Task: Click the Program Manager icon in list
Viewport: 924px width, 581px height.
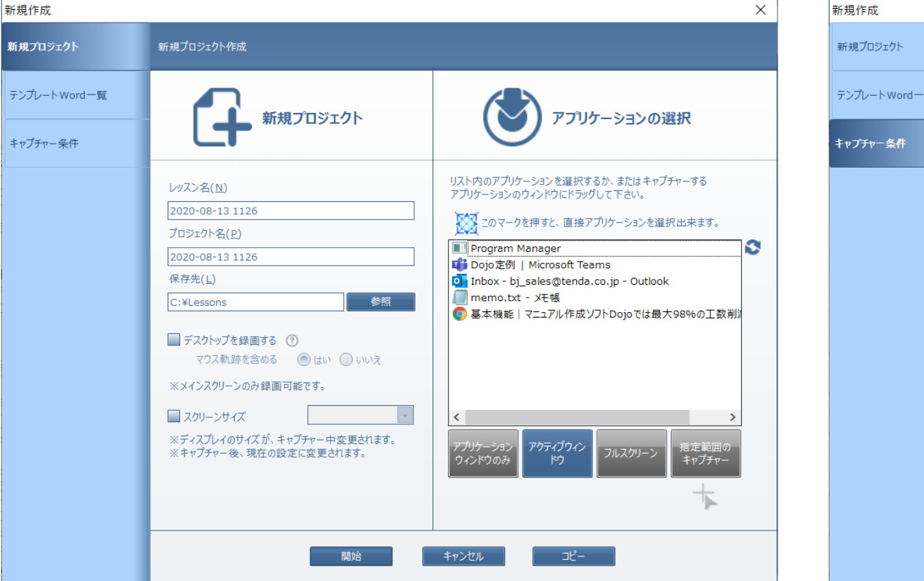Action: click(x=459, y=248)
